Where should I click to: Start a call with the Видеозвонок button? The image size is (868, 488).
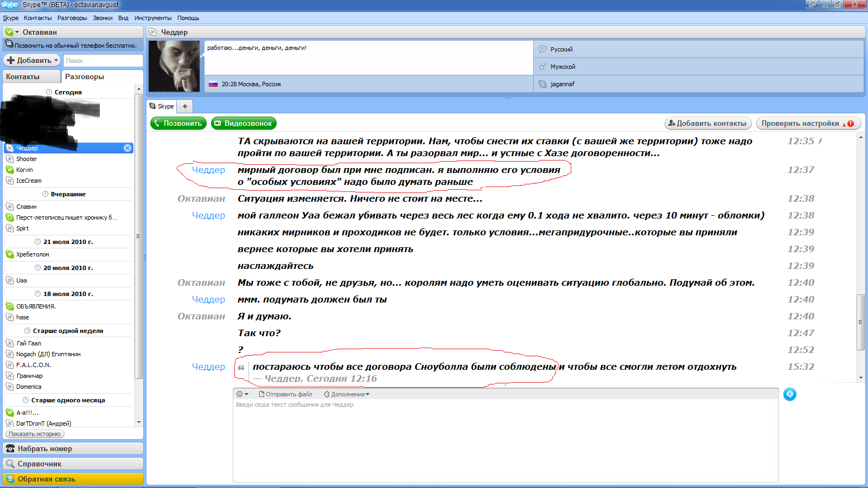[x=244, y=123]
